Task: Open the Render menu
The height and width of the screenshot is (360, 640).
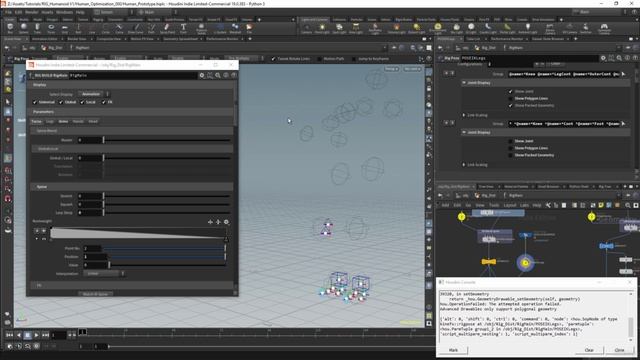Action: click(32, 12)
